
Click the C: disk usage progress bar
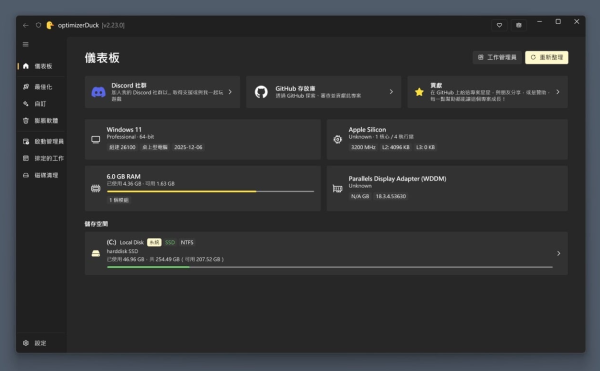(330, 267)
